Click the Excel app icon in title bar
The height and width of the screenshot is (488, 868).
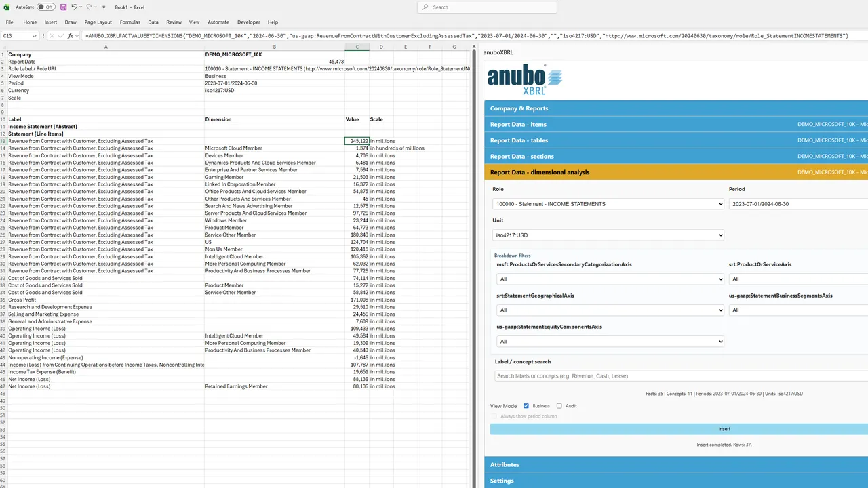click(x=7, y=7)
